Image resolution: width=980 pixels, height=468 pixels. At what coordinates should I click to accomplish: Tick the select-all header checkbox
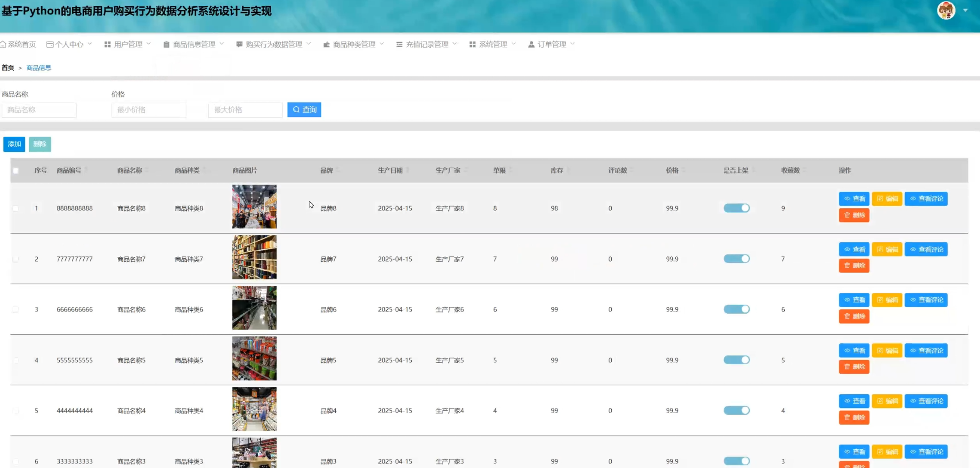click(x=16, y=171)
